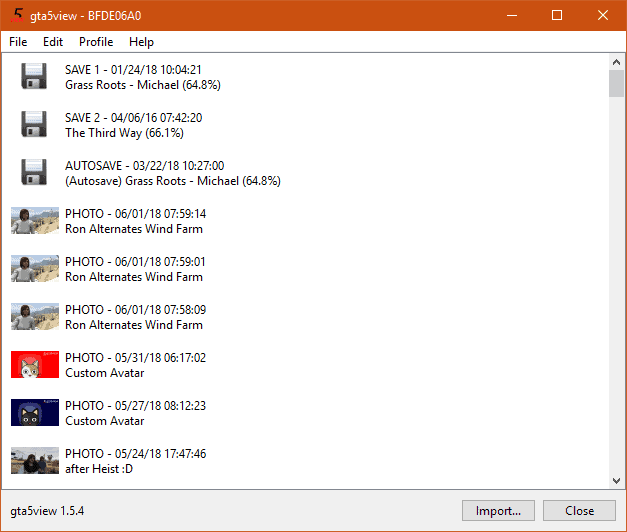Close the window using title bar X
Viewport: 627px width, 532px height.
click(x=603, y=15)
